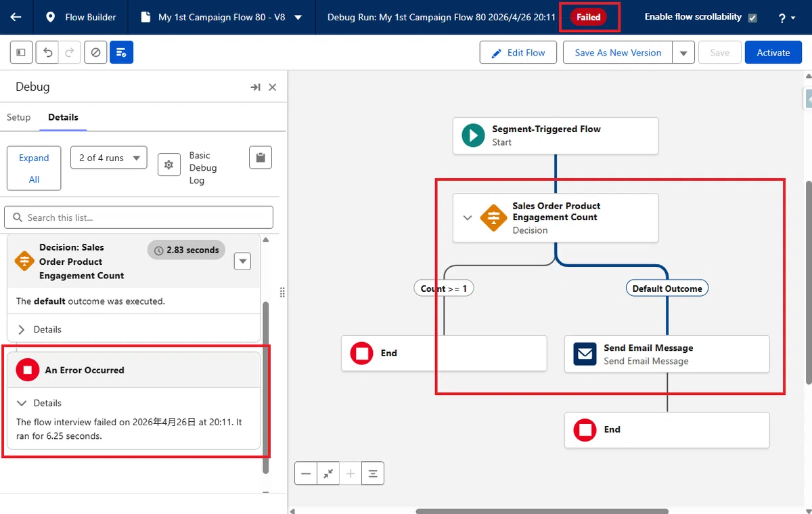
Task: Collapse the Decision node chevron on canvas
Action: 467,218
